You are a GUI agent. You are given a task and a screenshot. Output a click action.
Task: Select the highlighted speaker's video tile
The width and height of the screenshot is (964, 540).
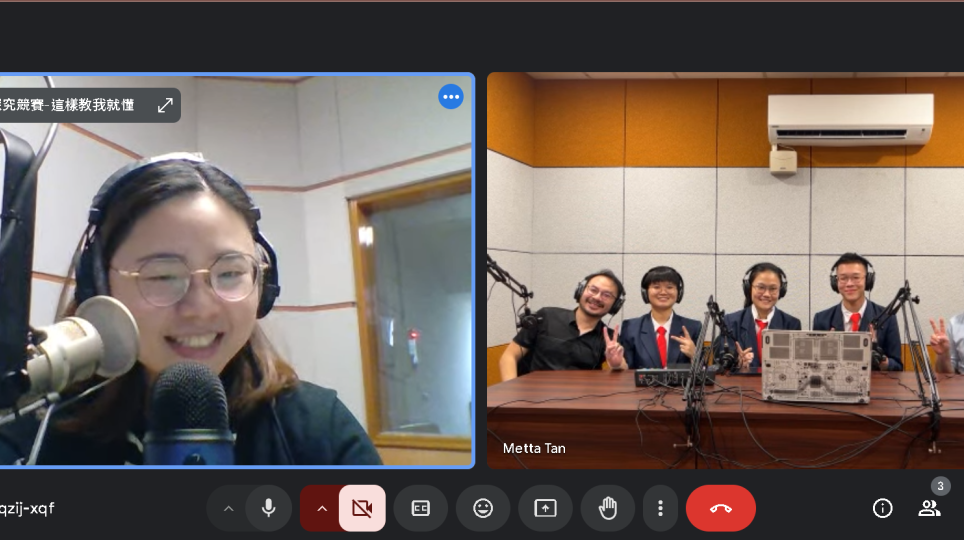(x=236, y=300)
